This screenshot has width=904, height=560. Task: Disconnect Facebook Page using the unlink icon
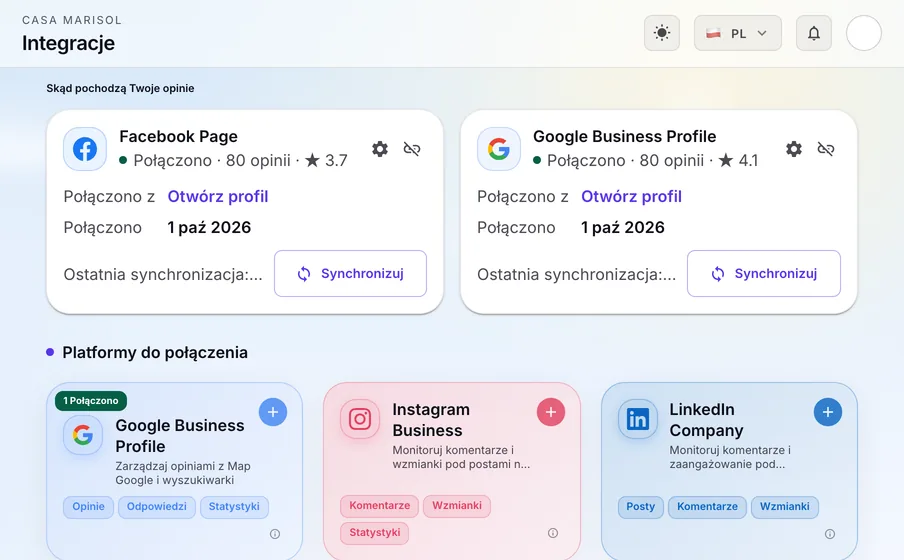point(412,149)
